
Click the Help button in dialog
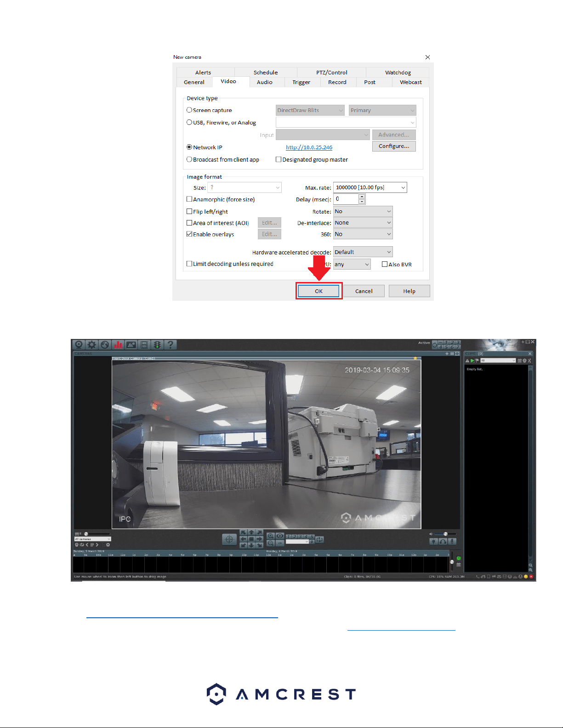pos(409,291)
